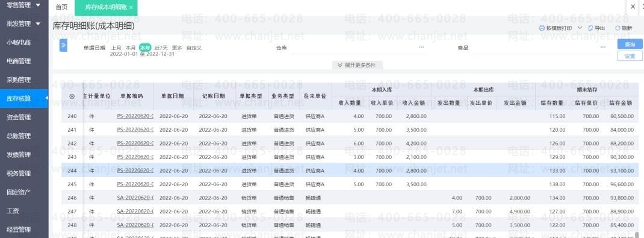This screenshot has height=238, width=644.
Task: Open 税务管理 in the sidebar
Action: tap(19, 173)
